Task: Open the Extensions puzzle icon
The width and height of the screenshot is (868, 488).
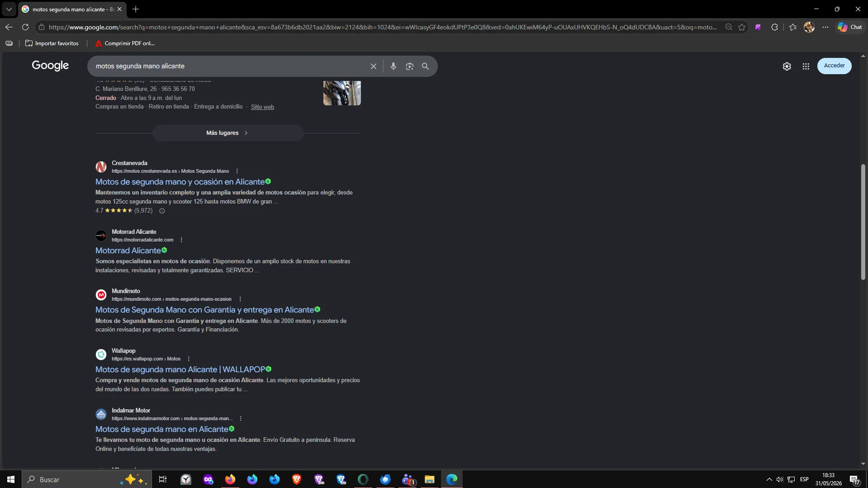Action: [774, 27]
